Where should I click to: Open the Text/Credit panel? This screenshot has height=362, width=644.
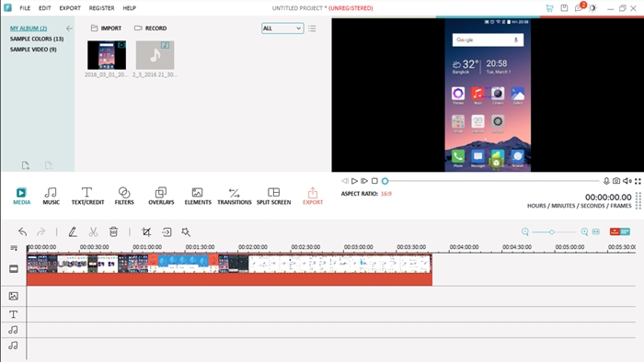(87, 196)
